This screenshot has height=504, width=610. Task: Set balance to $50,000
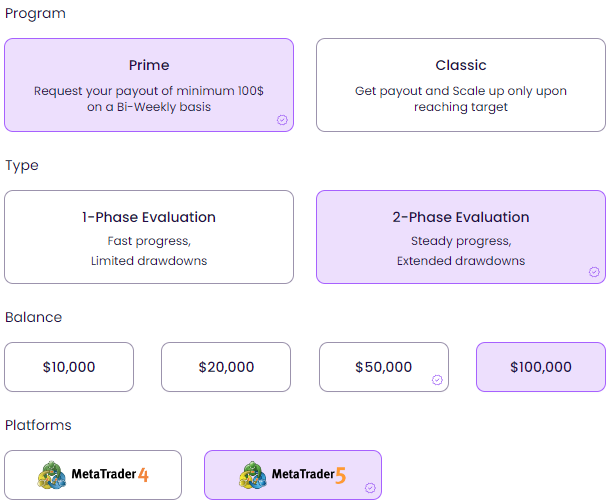click(383, 367)
